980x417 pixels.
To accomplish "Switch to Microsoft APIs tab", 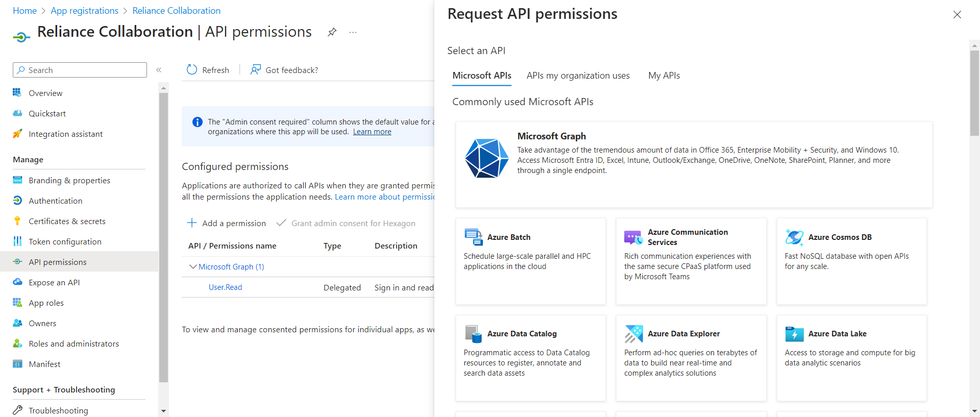I will 482,76.
